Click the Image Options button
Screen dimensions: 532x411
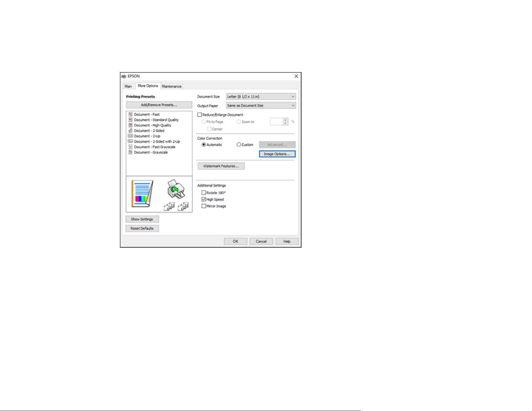point(277,154)
